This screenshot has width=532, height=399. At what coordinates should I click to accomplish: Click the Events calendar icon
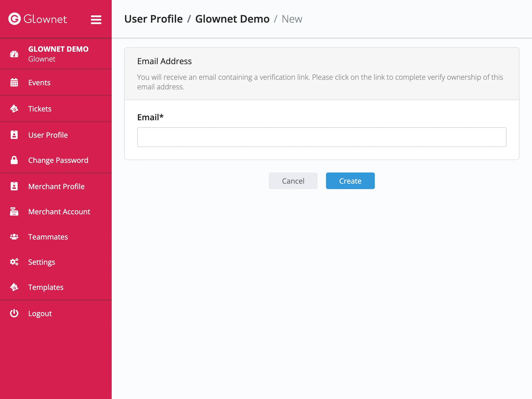tap(14, 82)
